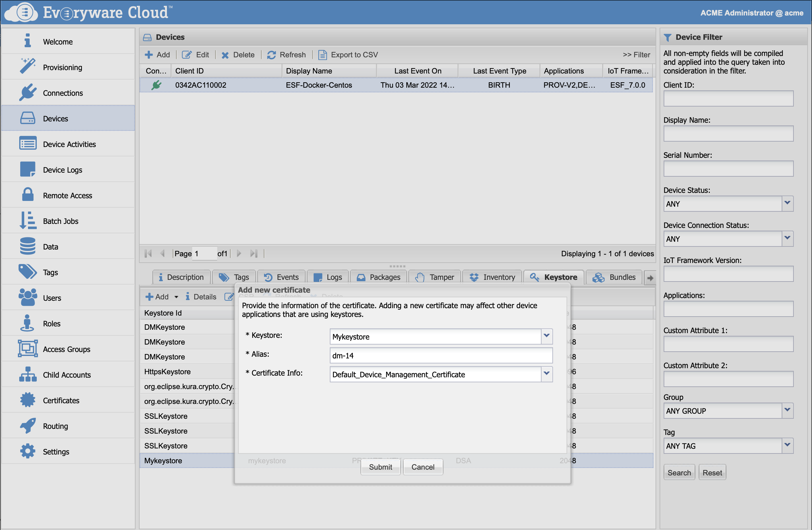Expand the Tag filter dropdown
812x530 pixels.
(x=787, y=445)
